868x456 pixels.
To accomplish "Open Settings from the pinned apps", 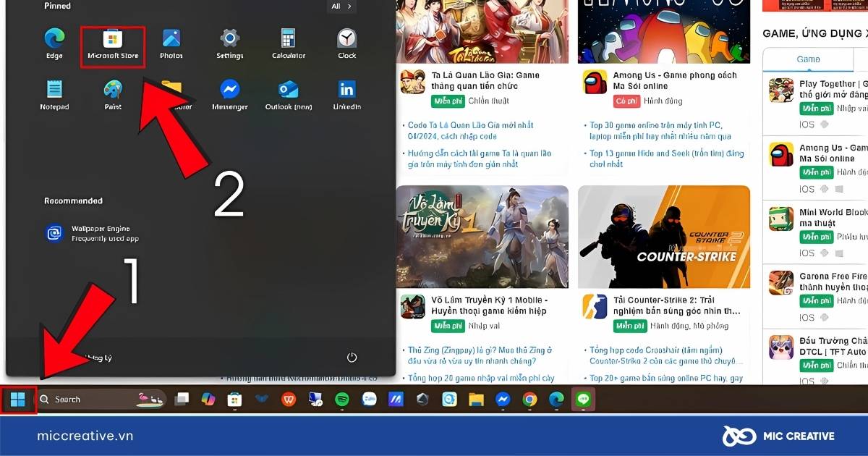I will pyautogui.click(x=230, y=44).
